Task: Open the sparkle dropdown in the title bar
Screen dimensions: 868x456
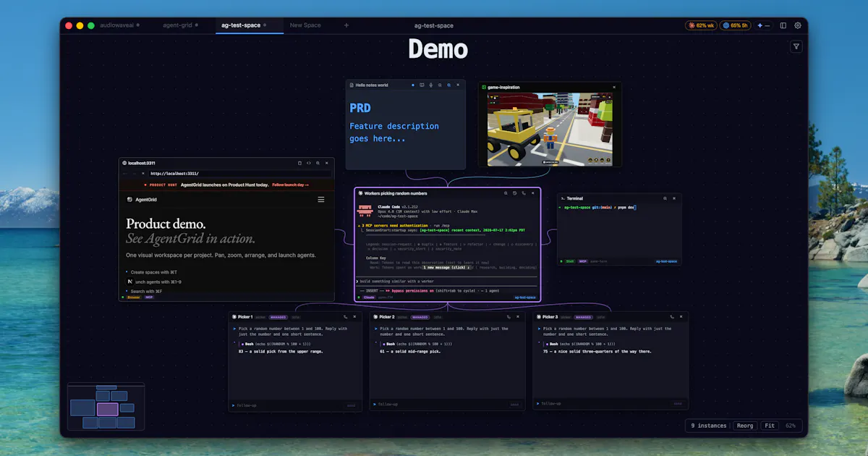Action: point(763,25)
